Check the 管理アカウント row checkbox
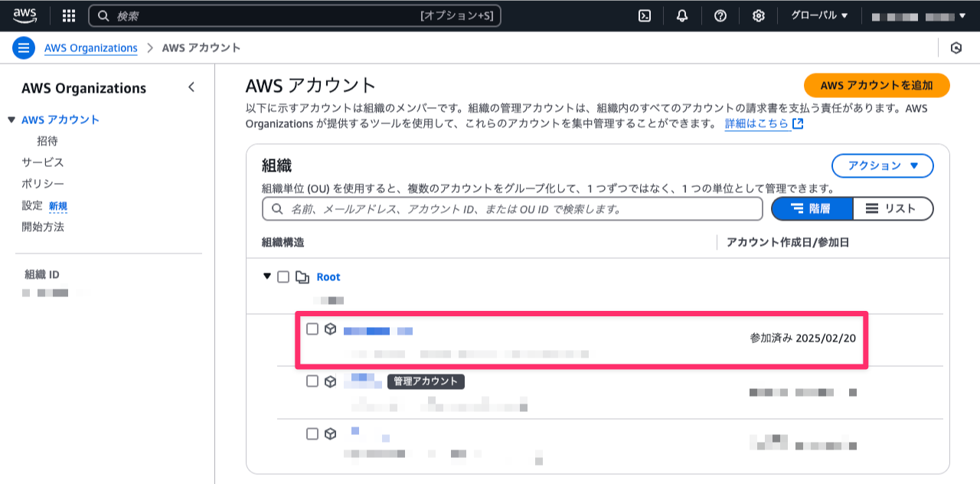The width and height of the screenshot is (980, 484). coord(312,381)
